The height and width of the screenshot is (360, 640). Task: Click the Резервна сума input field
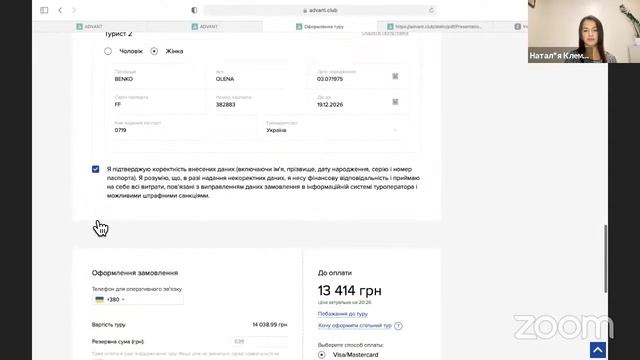click(x=259, y=342)
